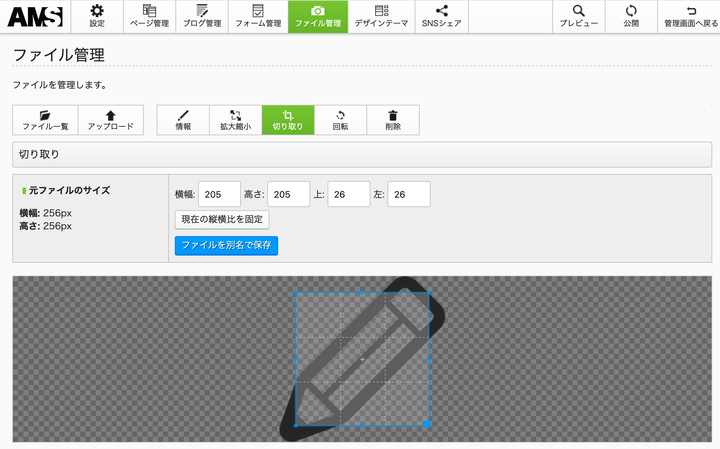720x449 pixels.
Task: Go to ページ管理 in the top navigation
Action: click(x=149, y=16)
